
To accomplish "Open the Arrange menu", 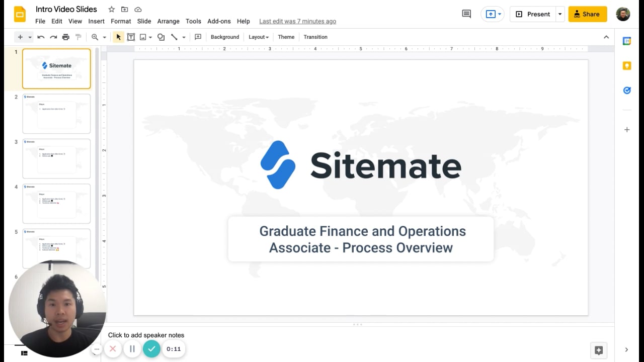I will 169,21.
